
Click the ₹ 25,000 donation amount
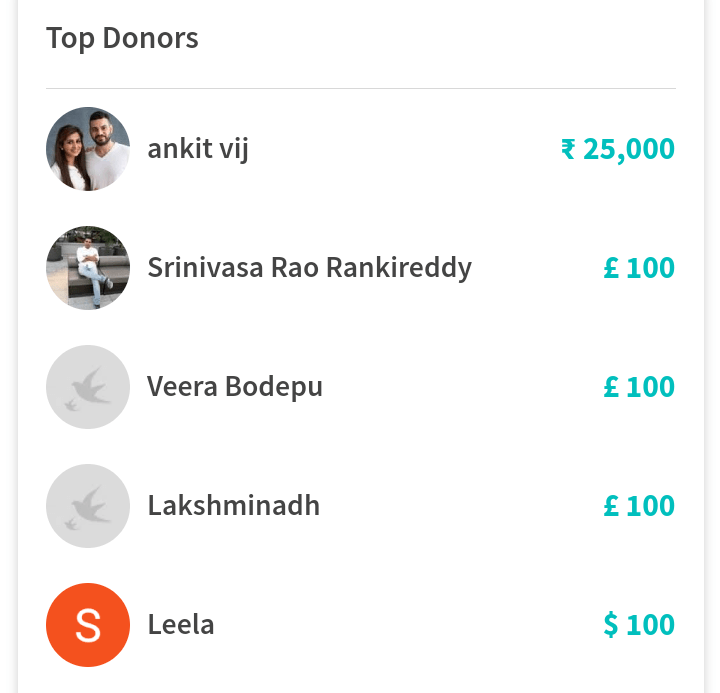point(618,149)
